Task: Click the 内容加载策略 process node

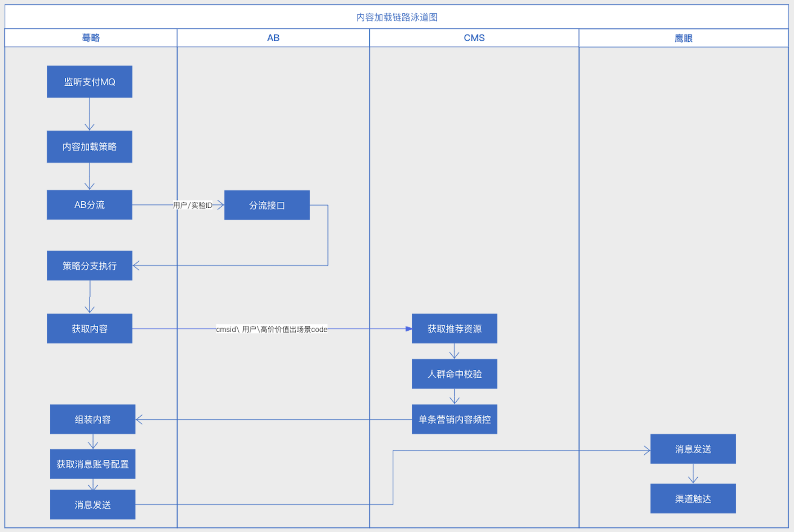Action: pos(90,147)
